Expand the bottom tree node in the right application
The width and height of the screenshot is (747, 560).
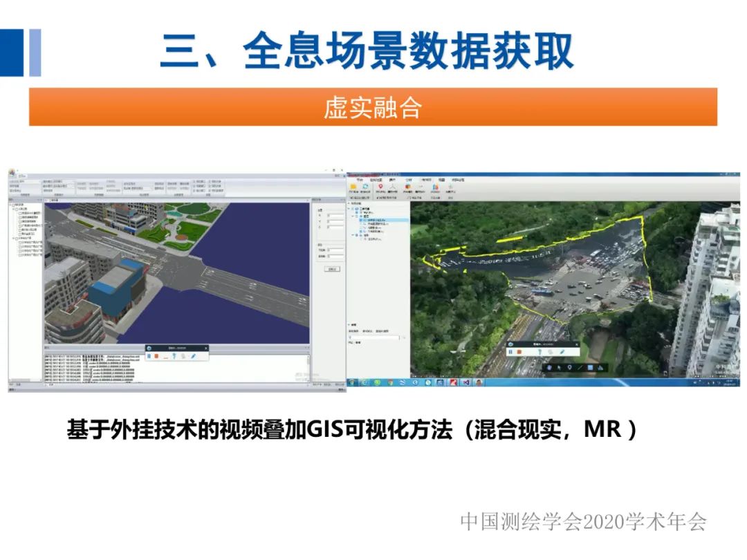point(353,236)
